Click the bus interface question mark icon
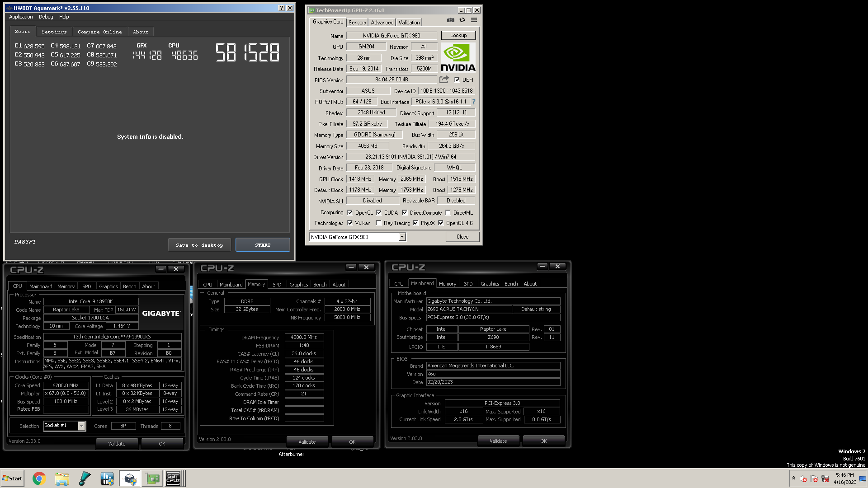The height and width of the screenshot is (488, 868). 474,102
